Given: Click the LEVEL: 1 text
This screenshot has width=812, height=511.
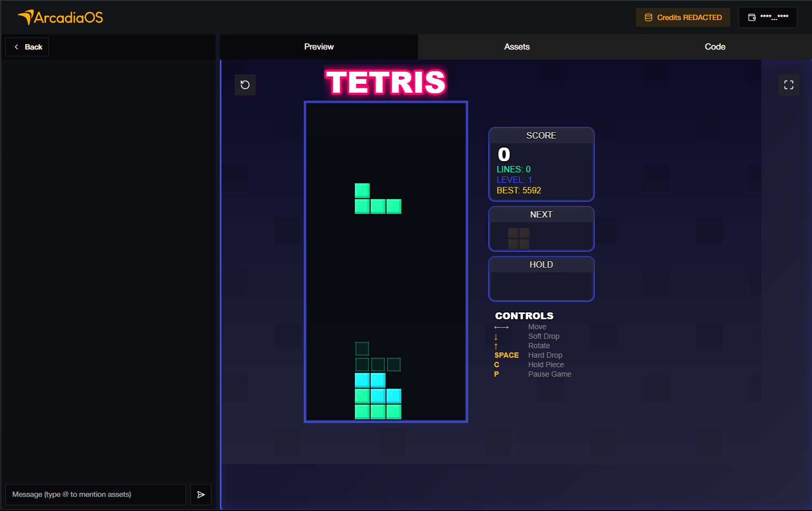Looking at the screenshot, I should (x=514, y=180).
